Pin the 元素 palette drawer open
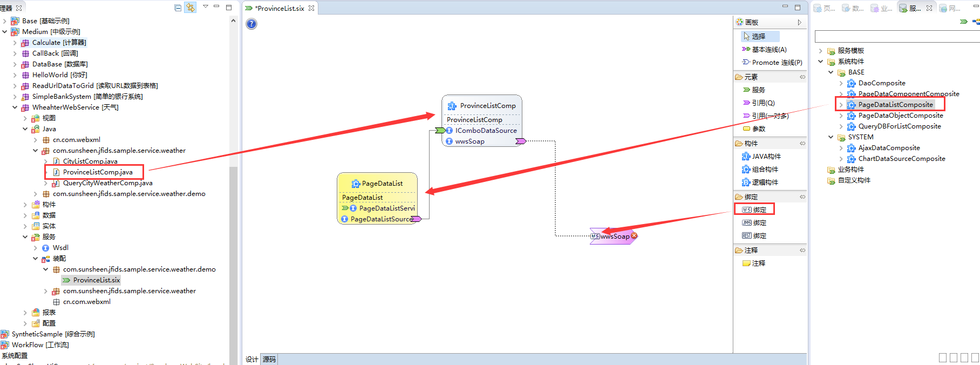 tap(802, 77)
